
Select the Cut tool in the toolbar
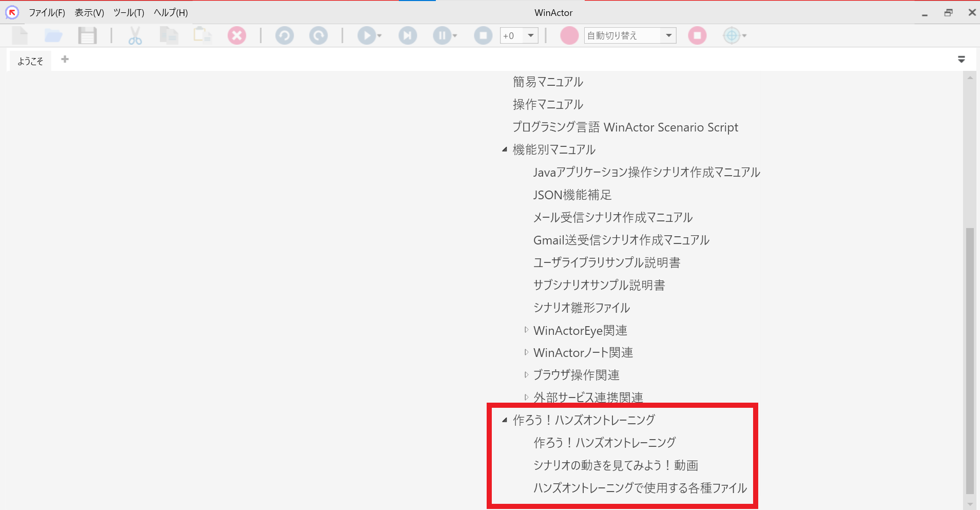tap(135, 35)
